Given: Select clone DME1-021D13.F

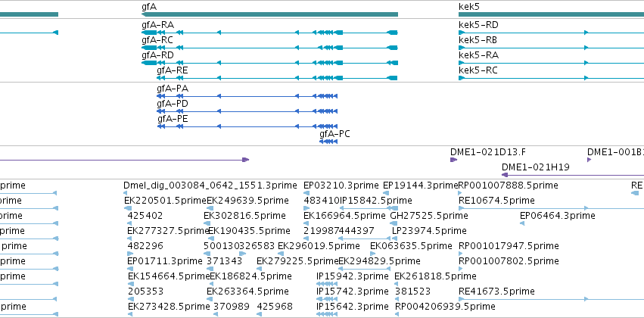Looking at the screenshot, I should pos(488,152).
